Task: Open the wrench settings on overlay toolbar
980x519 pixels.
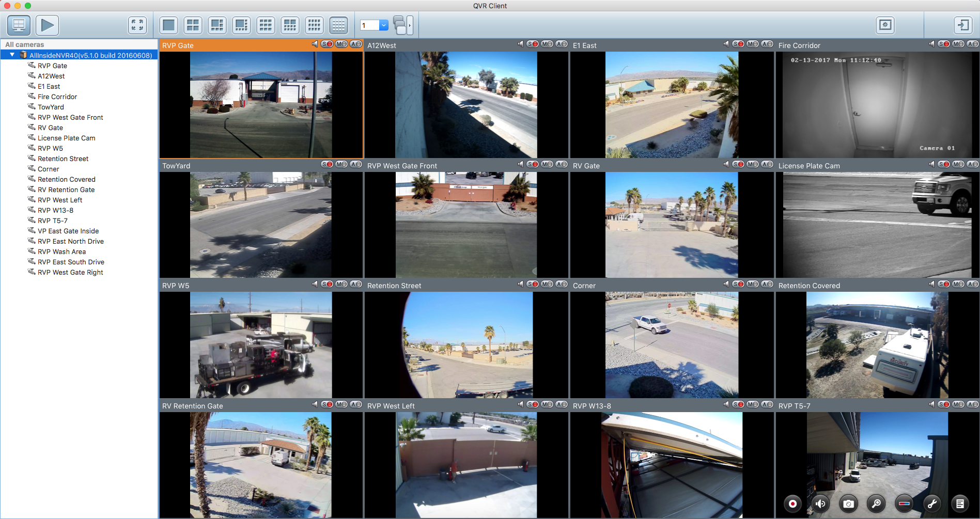Action: pyautogui.click(x=932, y=504)
